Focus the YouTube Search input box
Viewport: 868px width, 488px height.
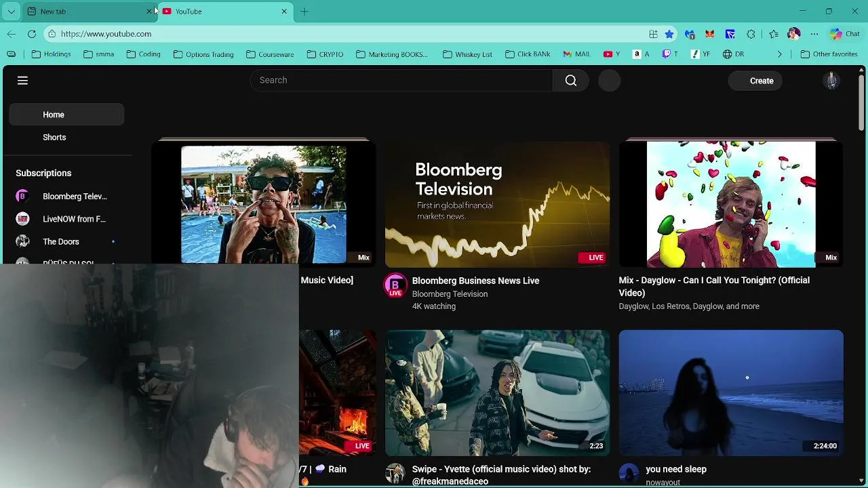(401, 81)
